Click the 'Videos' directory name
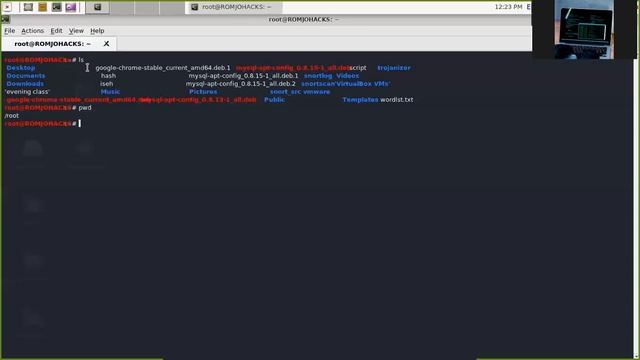 point(348,76)
